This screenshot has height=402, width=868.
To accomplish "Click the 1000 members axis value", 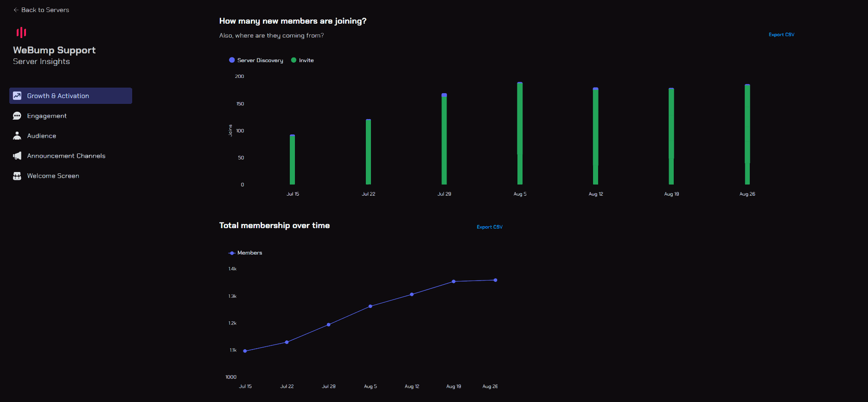I will coord(231,377).
